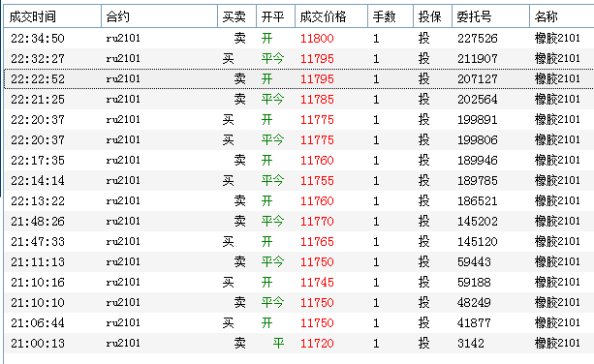Select the trade row at 22:21:25

[x=298, y=100]
